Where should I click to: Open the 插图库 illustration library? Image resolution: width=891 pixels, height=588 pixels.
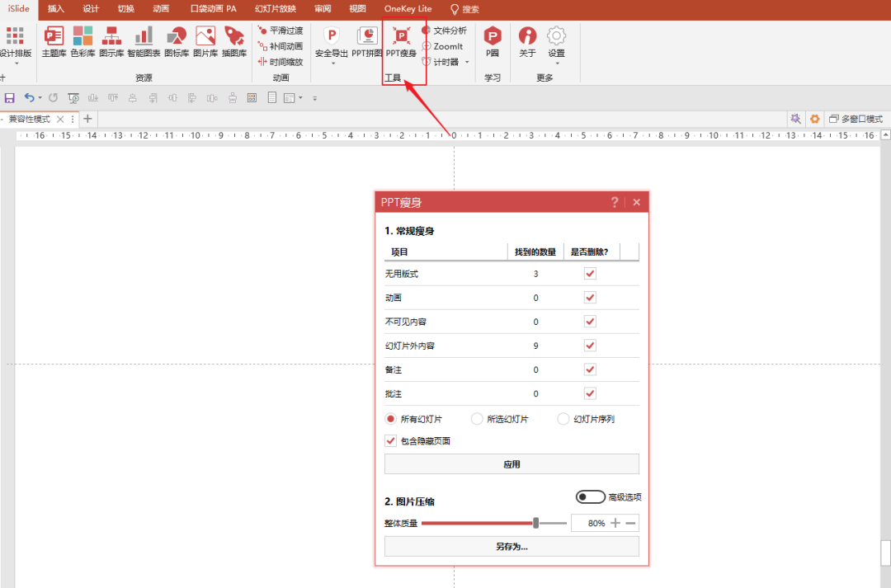(x=234, y=41)
